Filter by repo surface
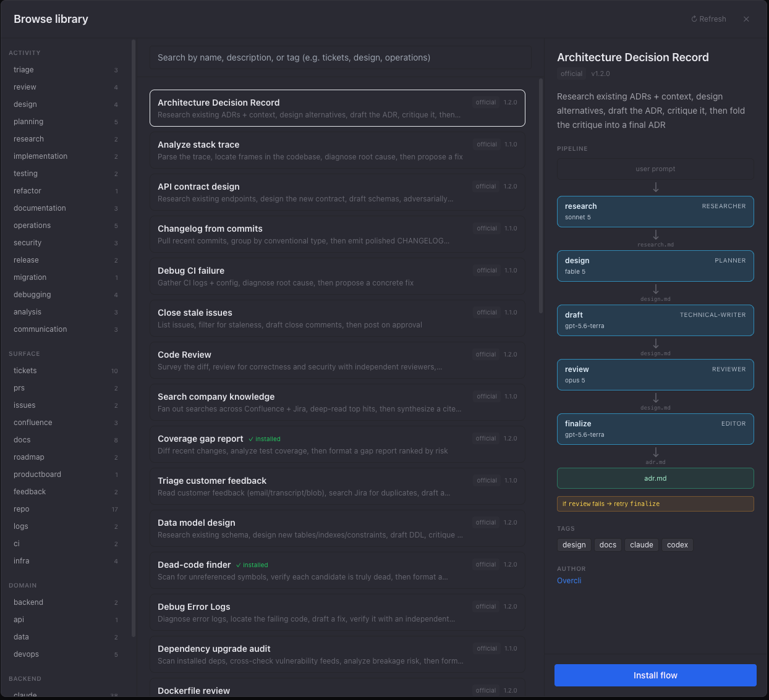769x700 pixels. pos(66,509)
